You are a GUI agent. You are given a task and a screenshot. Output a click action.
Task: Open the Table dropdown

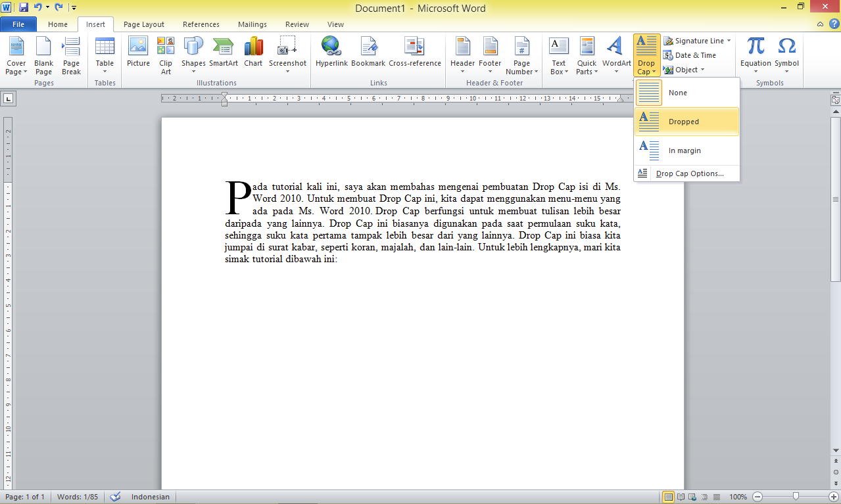click(x=105, y=56)
